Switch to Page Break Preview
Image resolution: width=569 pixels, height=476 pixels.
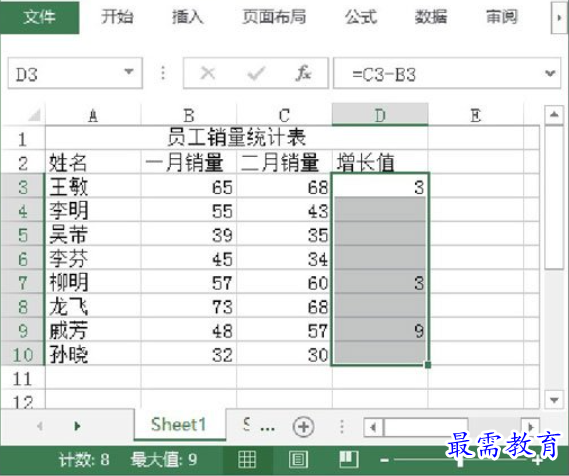click(x=349, y=460)
